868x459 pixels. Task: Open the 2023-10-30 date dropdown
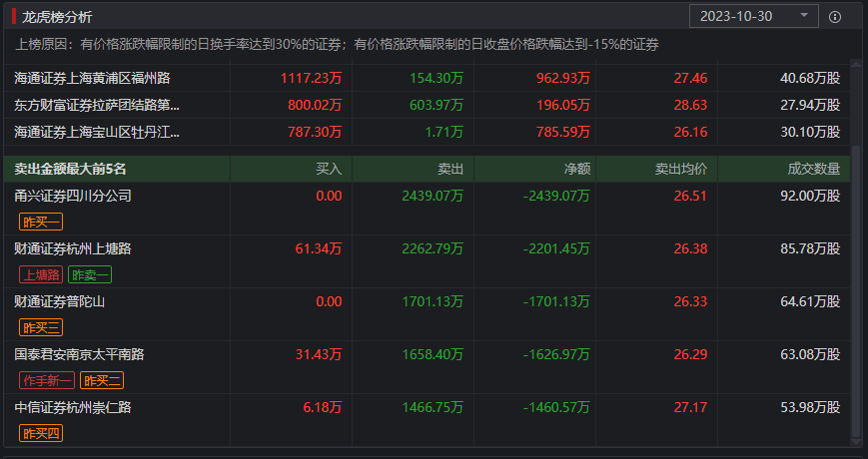[754, 16]
